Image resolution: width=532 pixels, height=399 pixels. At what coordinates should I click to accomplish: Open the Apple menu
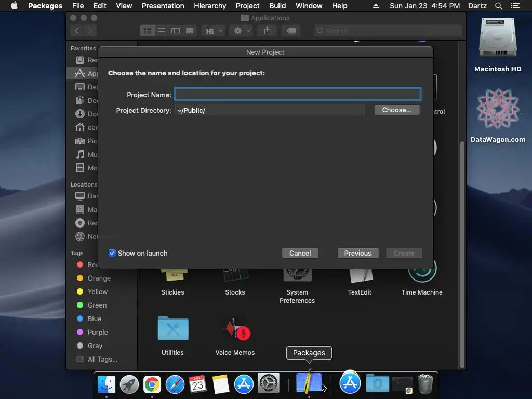coord(14,6)
